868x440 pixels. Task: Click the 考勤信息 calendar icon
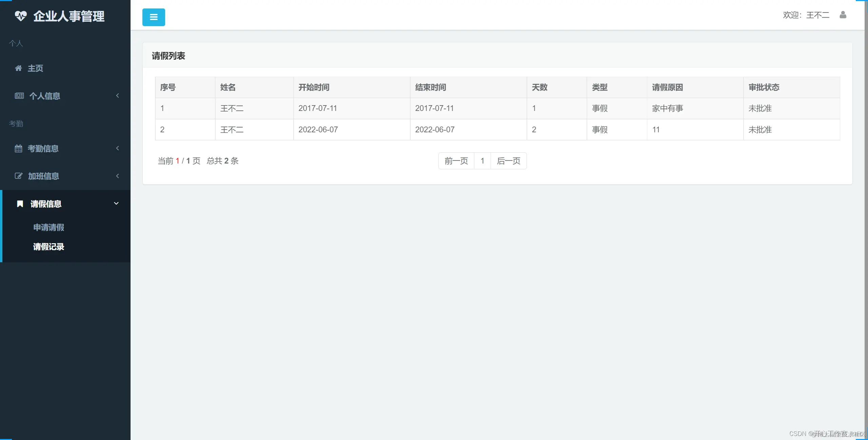19,149
